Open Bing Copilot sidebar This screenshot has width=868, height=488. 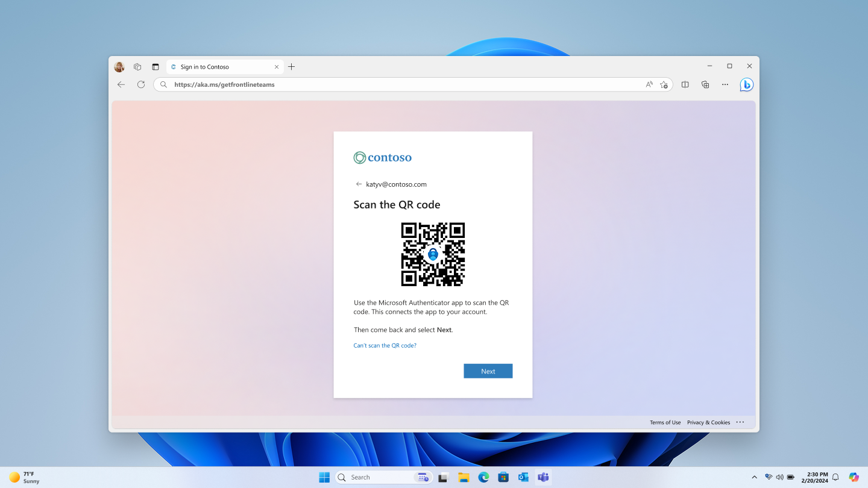click(747, 85)
